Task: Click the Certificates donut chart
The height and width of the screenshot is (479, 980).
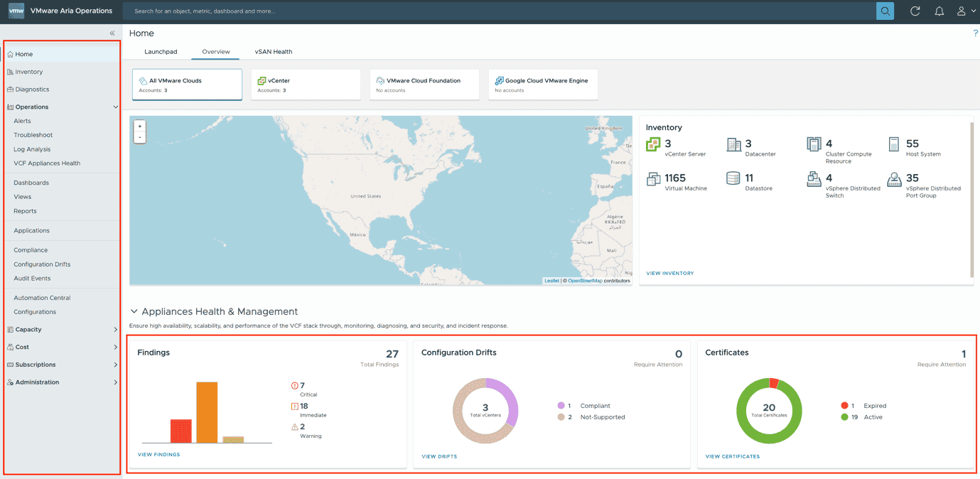Action: click(769, 410)
